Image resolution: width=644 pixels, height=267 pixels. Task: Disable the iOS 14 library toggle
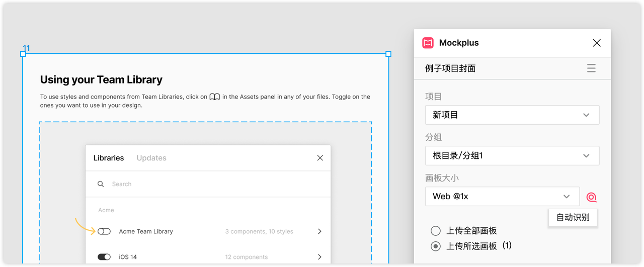(x=104, y=257)
